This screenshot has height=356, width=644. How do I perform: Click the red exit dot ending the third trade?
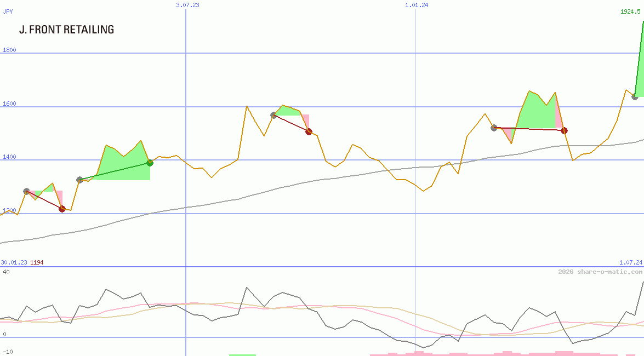point(309,131)
